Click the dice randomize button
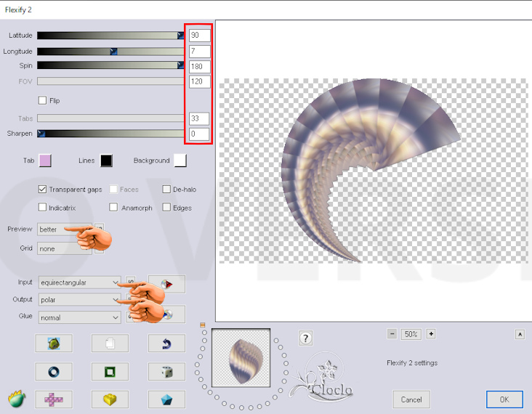The image size is (532, 414). click(x=166, y=372)
